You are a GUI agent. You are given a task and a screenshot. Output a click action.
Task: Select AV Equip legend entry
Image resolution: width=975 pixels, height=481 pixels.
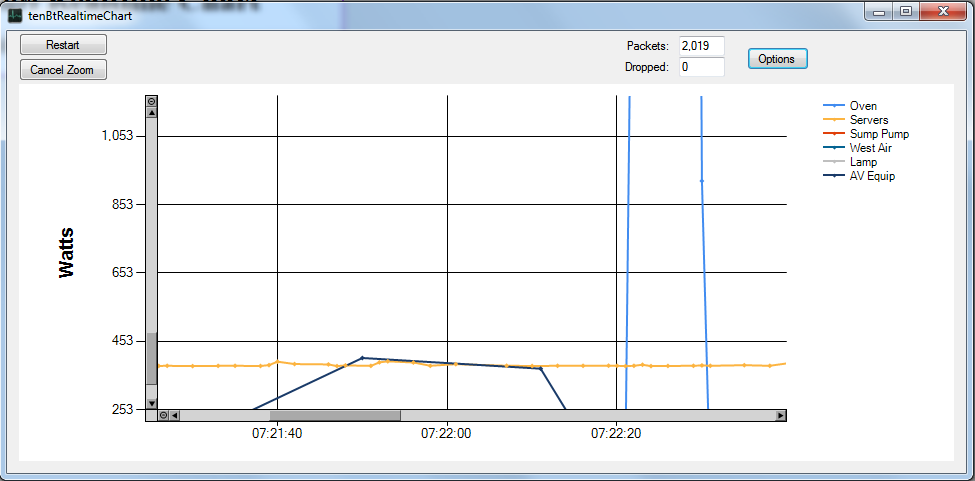872,176
